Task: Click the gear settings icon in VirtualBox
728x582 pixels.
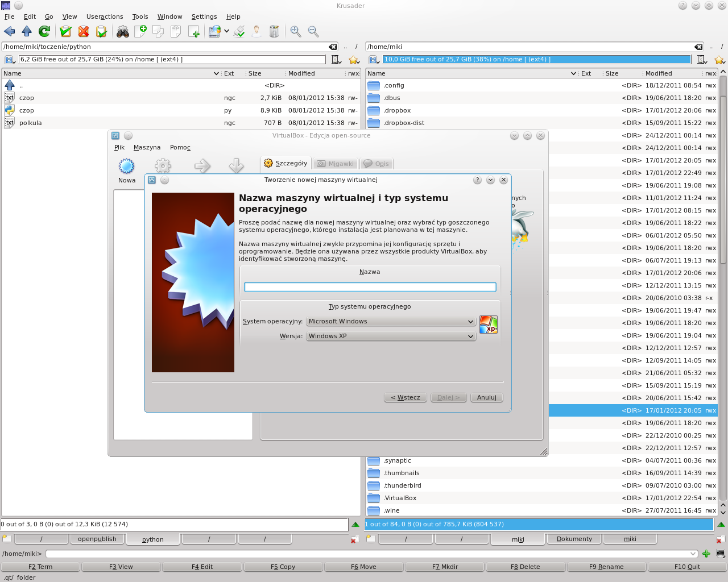Action: coord(163,166)
